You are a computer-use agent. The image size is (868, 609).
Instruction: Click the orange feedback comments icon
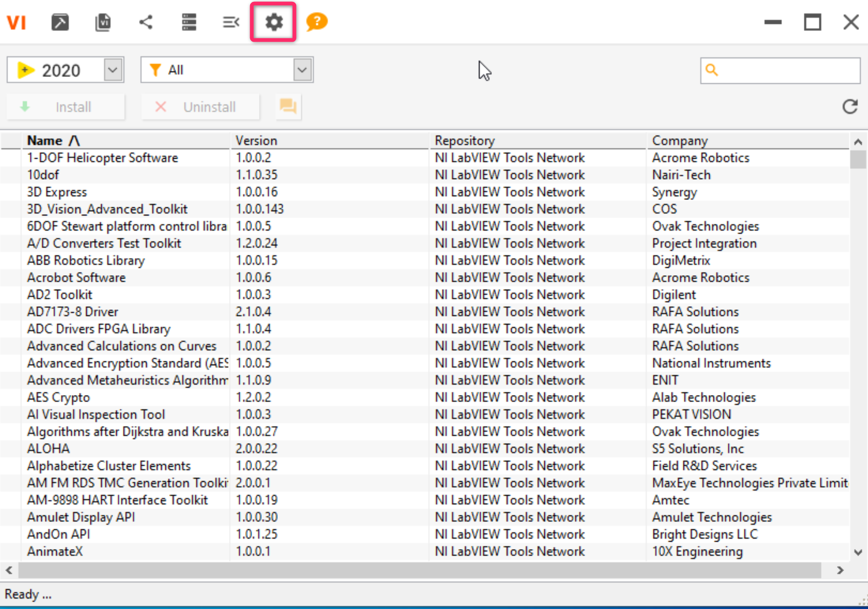tap(288, 107)
